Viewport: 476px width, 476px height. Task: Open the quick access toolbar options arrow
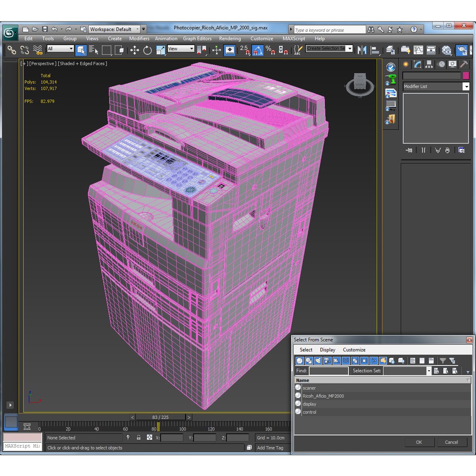[x=144, y=29]
